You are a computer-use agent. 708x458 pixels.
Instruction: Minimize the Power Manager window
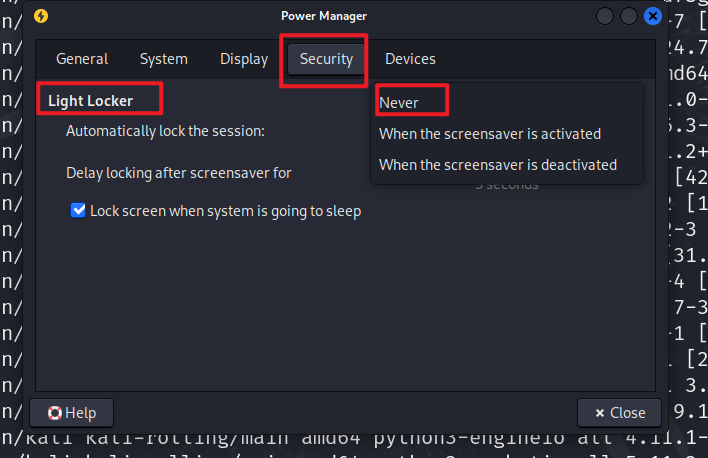[x=605, y=17]
